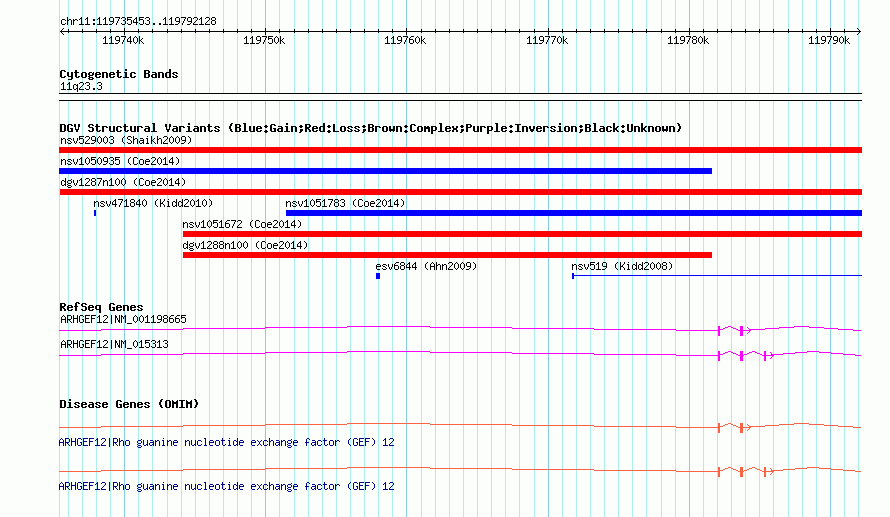Open first ARHGEF12 Rho guanine nucleotide link

point(226,442)
